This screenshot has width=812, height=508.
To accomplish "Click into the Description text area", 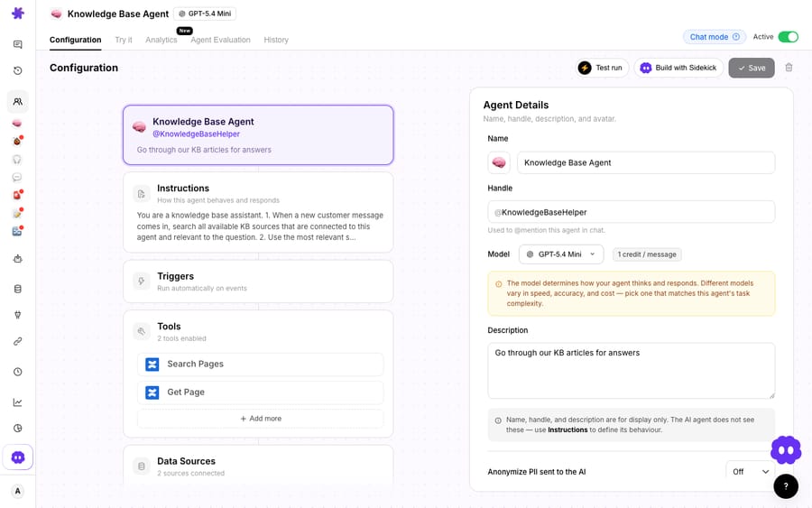I will 632,371.
